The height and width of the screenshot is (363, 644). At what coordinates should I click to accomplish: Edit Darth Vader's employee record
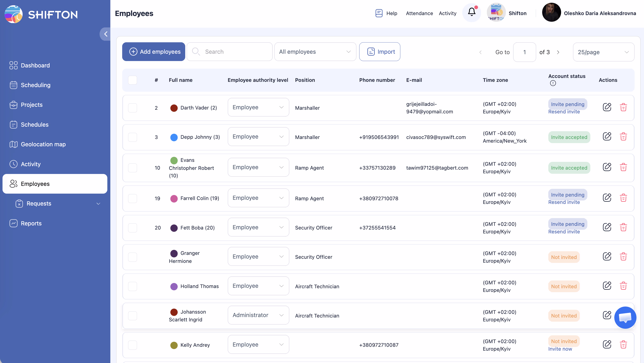point(607,107)
